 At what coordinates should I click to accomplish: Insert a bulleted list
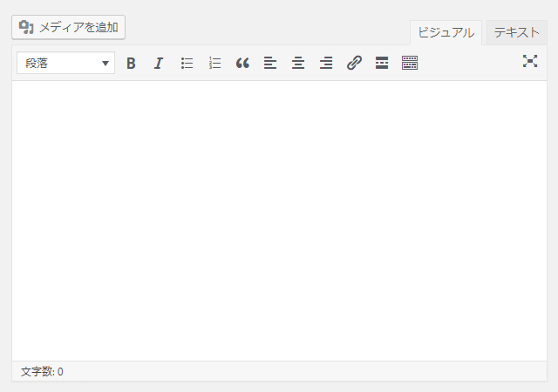tap(187, 64)
